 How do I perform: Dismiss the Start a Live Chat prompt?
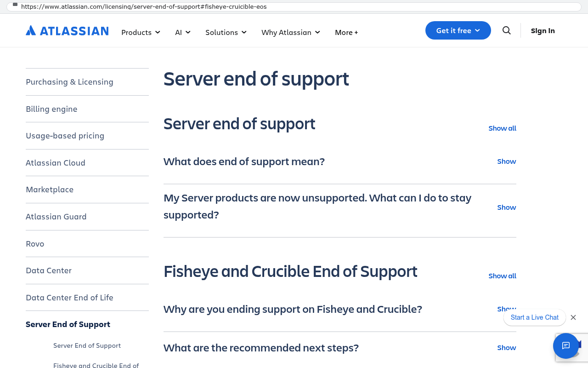tap(573, 317)
